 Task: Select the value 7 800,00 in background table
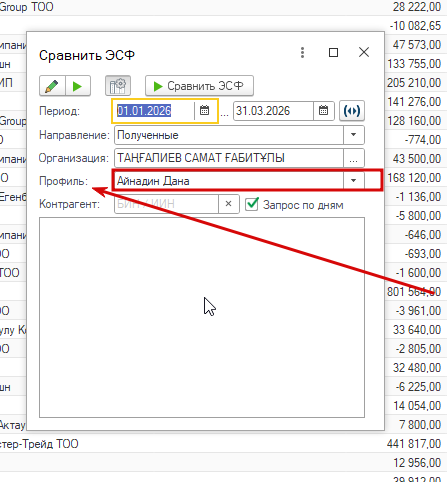coord(420,425)
